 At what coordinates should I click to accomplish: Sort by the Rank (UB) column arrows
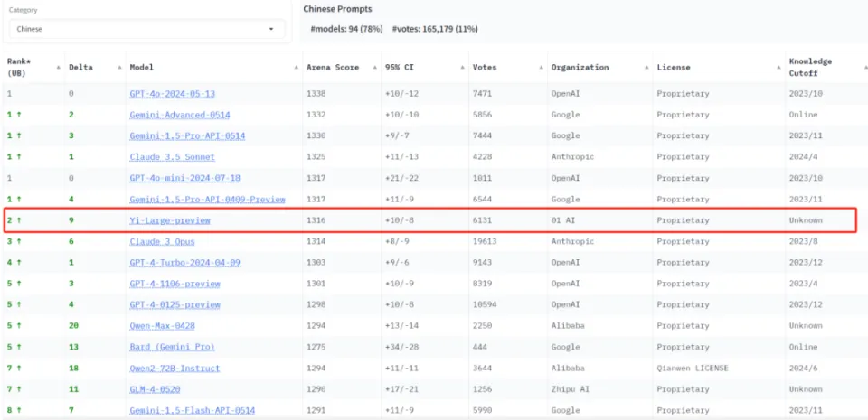click(57, 68)
